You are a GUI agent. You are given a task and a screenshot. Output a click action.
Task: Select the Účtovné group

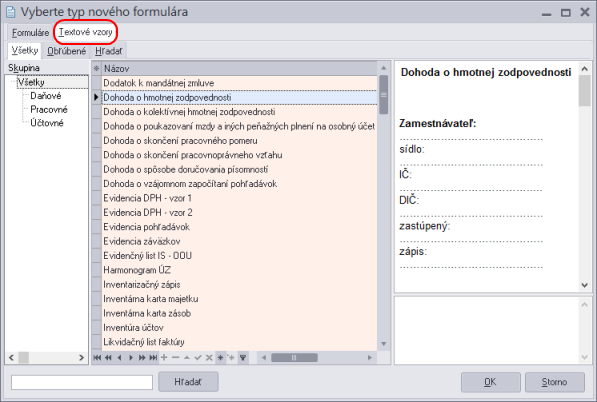click(47, 123)
